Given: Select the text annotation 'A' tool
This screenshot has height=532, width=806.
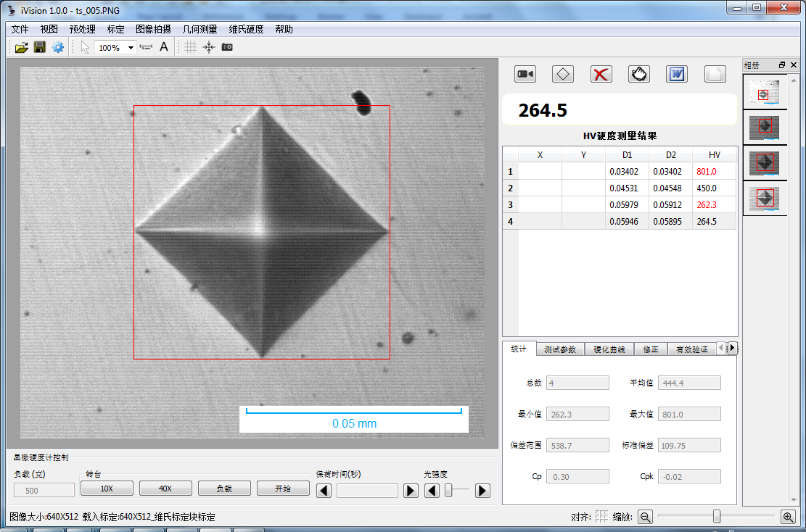Looking at the screenshot, I should [164, 47].
